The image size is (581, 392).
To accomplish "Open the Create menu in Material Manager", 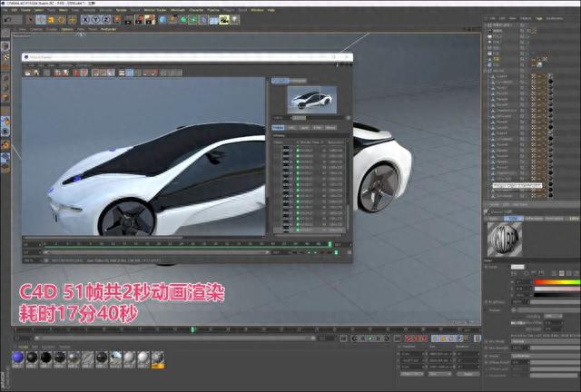I will coord(23,347).
